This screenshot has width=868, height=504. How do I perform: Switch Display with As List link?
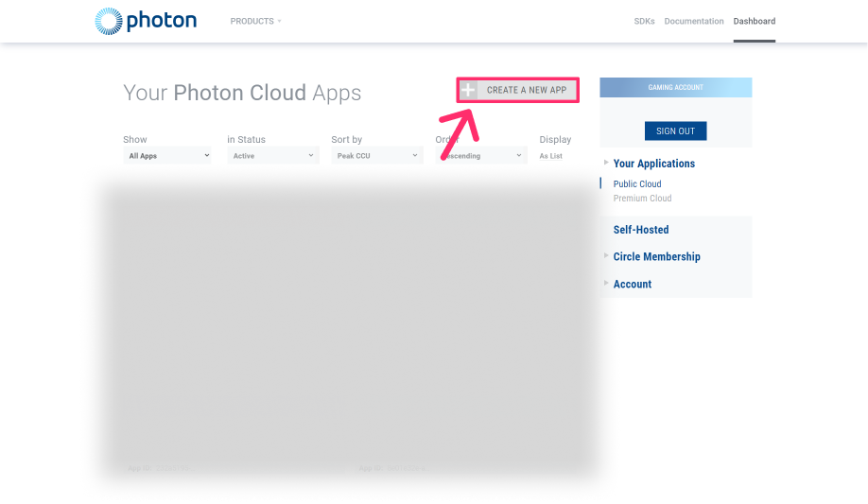[x=551, y=156]
